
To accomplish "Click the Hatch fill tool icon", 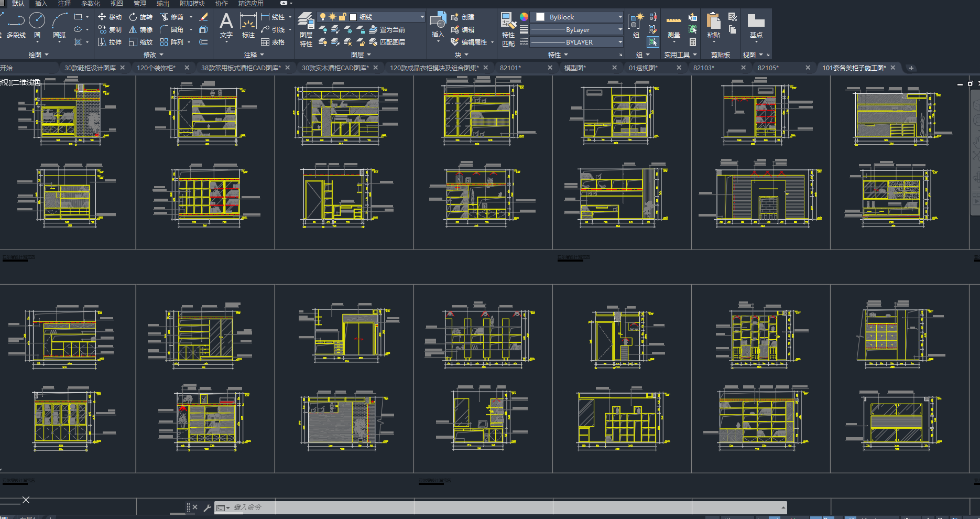I will coord(78,42).
